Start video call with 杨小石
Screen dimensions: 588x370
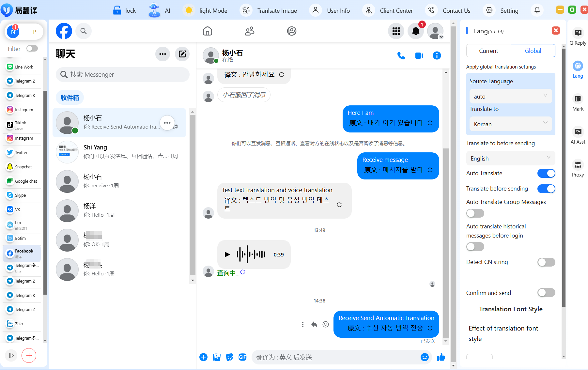point(419,55)
